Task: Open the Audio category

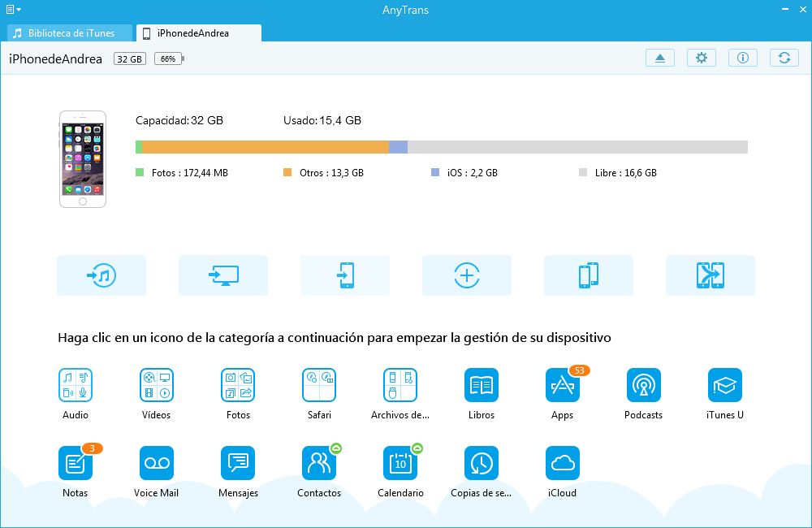Action: (x=76, y=385)
